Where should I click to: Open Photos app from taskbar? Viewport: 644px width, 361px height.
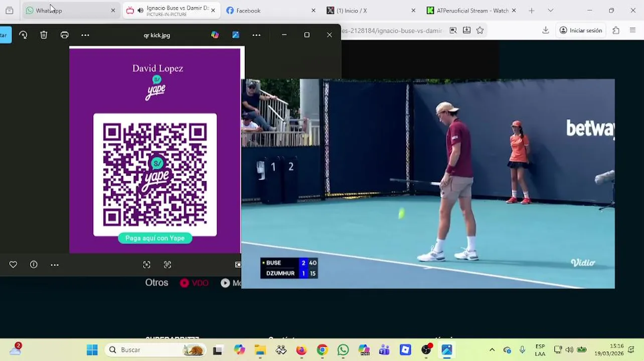tap(447, 350)
